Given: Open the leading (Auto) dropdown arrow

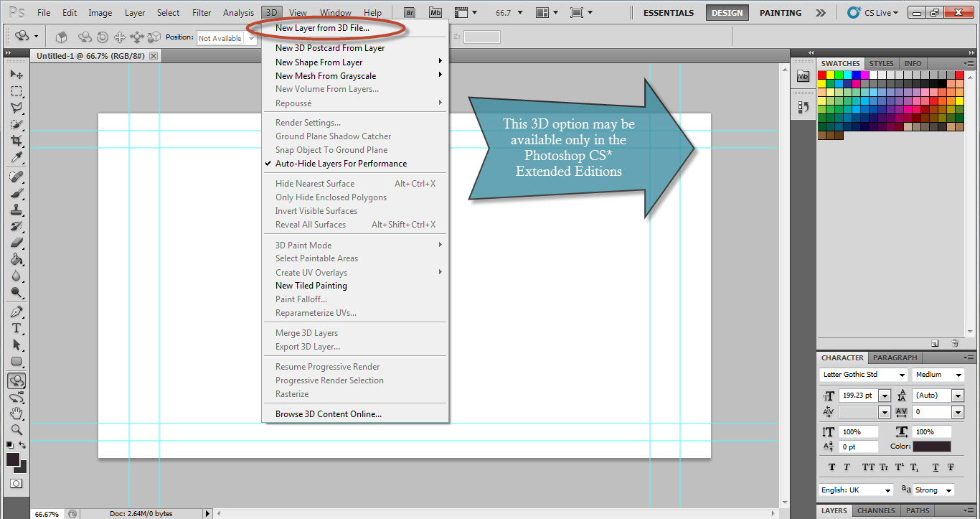Looking at the screenshot, I should click(x=958, y=396).
